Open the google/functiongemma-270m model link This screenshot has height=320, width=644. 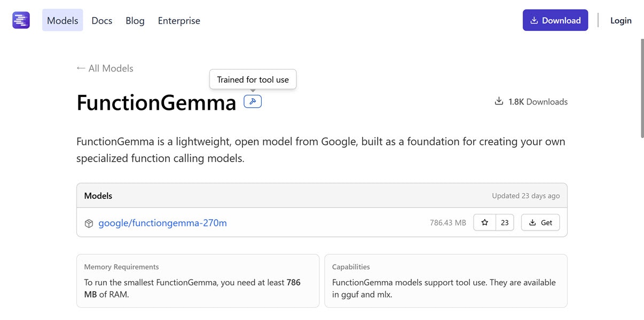(x=162, y=223)
